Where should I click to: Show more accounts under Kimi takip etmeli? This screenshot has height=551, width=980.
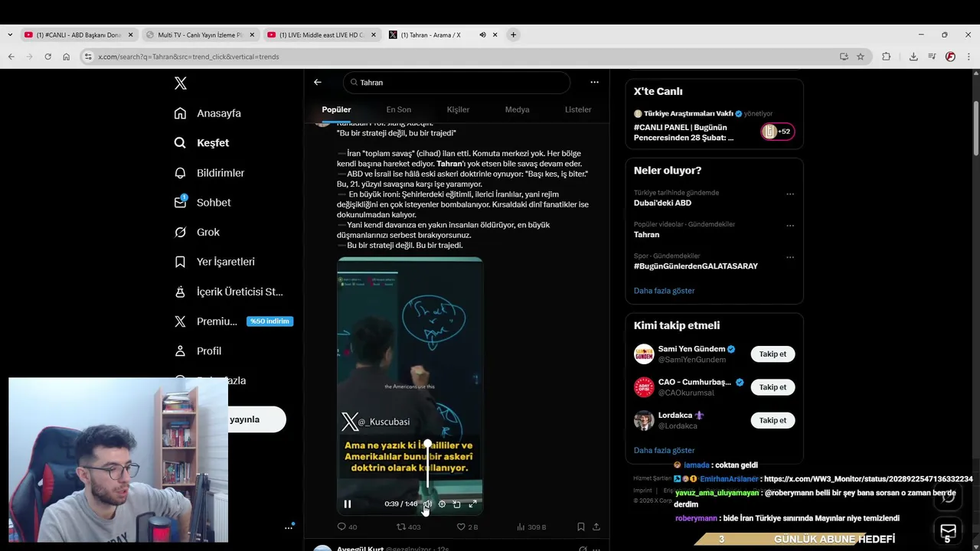coord(664,450)
